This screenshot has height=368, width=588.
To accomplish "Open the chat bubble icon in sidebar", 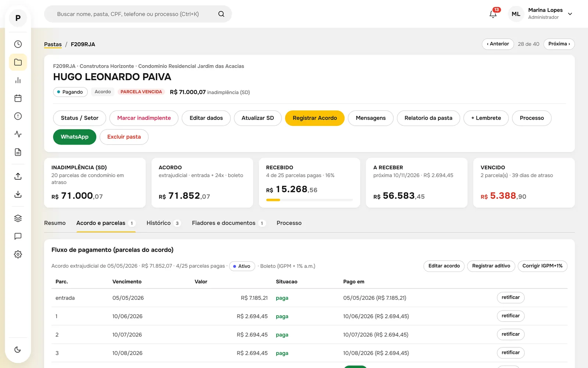I will 18,236.
